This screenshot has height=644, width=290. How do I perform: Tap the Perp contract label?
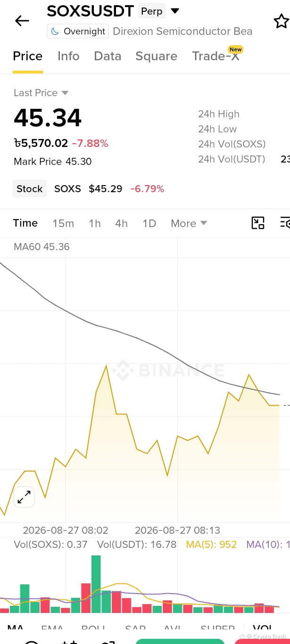151,11
